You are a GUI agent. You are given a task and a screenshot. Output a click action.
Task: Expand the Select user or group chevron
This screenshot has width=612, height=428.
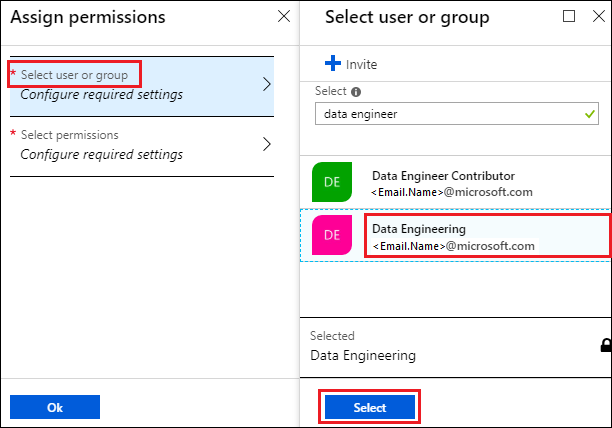pyautogui.click(x=267, y=84)
